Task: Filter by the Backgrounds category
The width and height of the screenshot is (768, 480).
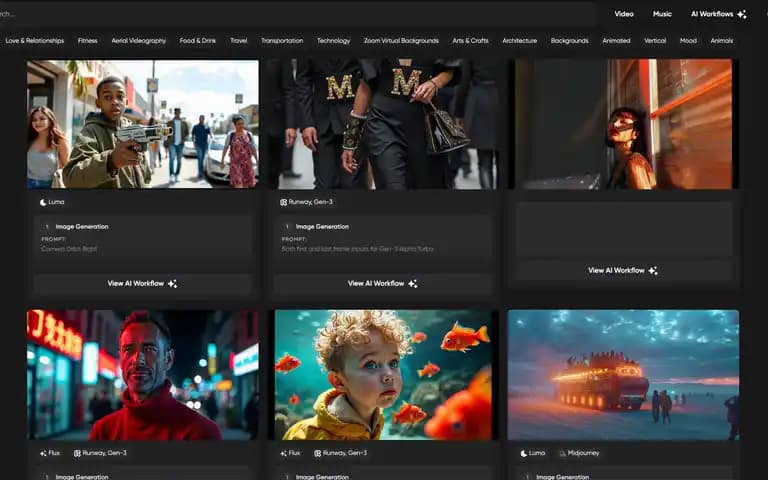Action: pos(570,41)
